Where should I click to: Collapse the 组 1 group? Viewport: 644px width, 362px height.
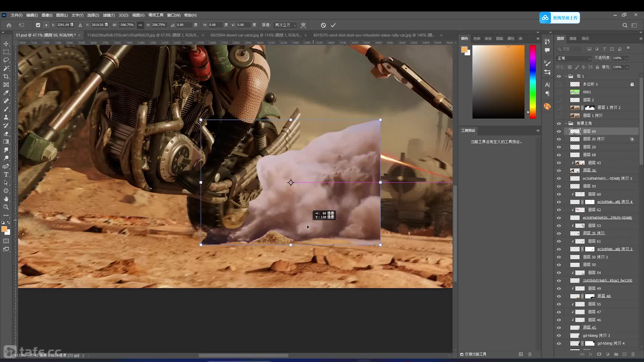tap(566, 76)
